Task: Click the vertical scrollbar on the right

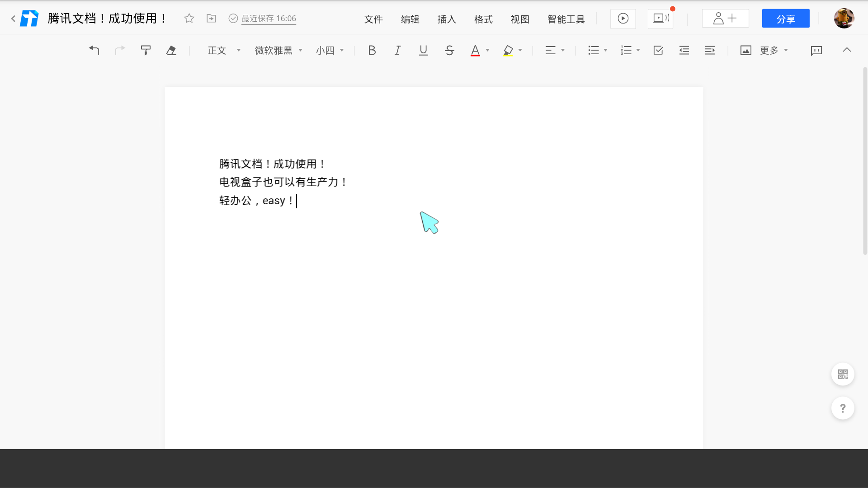Action: [865, 161]
